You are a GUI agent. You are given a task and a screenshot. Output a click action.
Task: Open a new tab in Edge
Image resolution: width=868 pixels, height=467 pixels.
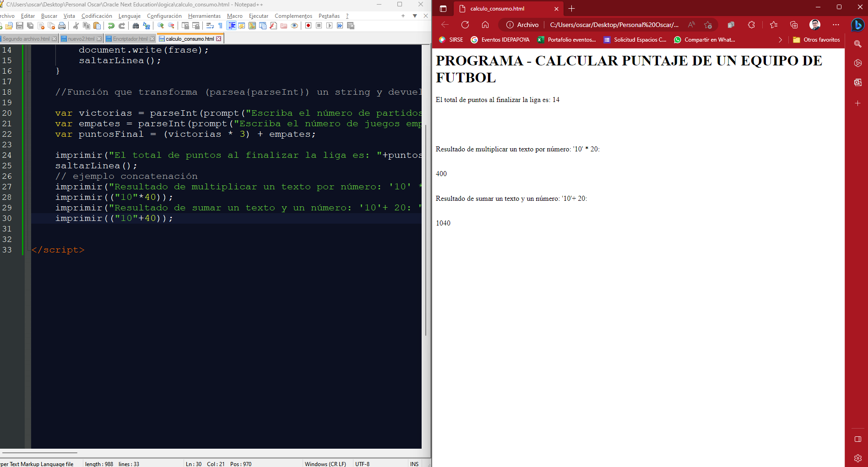[x=571, y=9]
